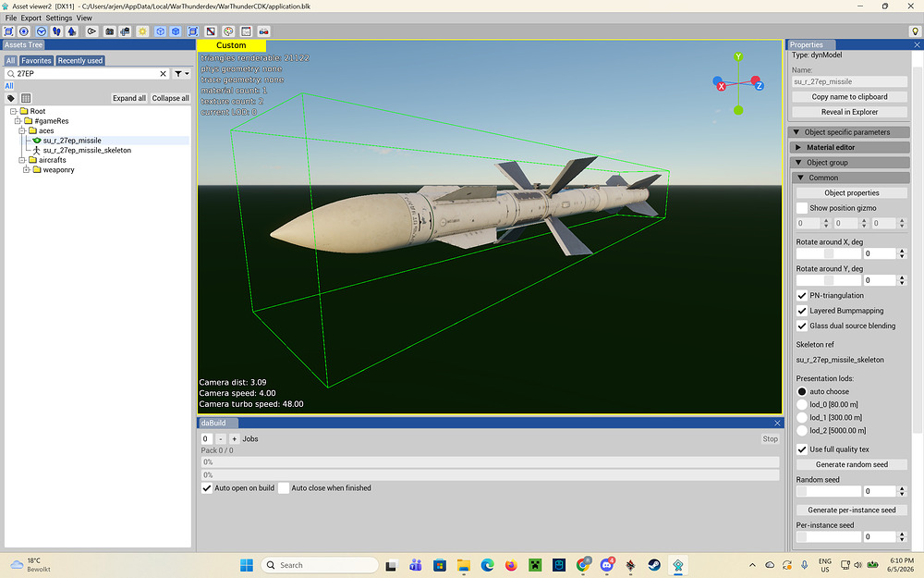924x578 pixels.
Task: Click the Expand all button
Action: click(x=129, y=98)
